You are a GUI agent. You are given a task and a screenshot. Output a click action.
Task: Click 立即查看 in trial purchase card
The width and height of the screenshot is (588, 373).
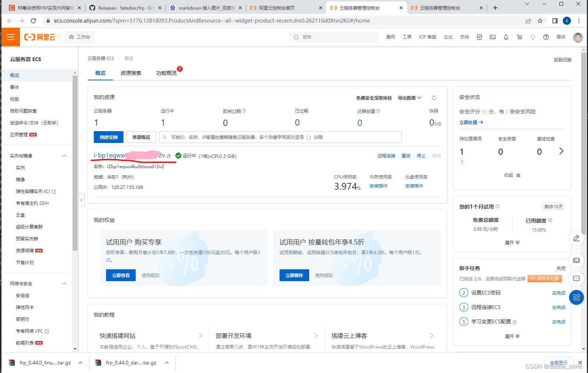click(x=121, y=275)
